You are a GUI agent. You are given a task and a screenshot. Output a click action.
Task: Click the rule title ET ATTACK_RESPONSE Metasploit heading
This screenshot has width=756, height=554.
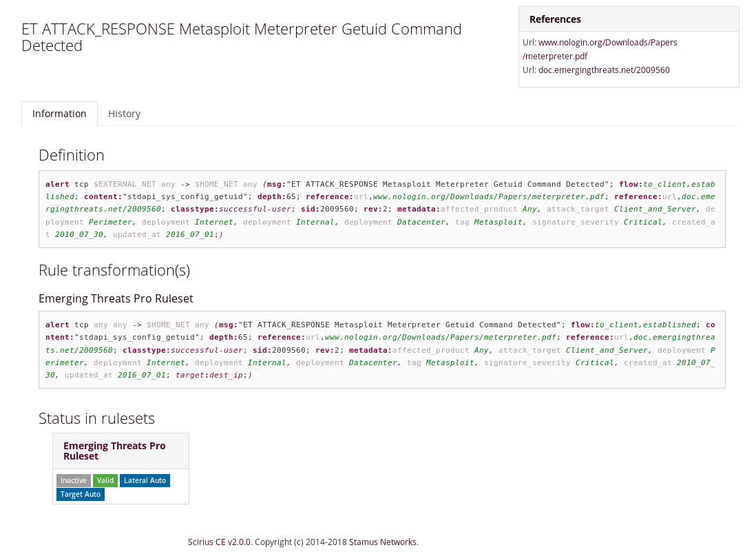pyautogui.click(x=242, y=37)
